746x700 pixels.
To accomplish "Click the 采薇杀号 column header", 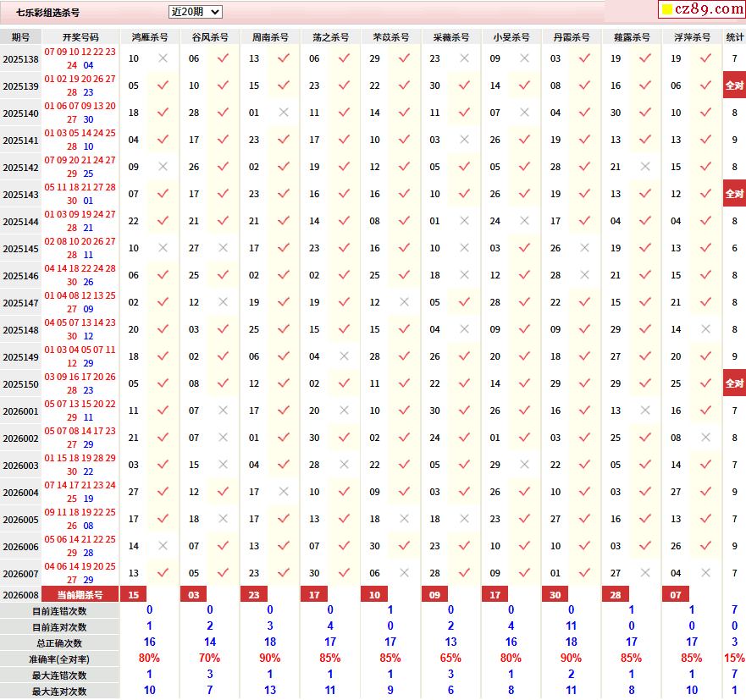I will 451,37.
